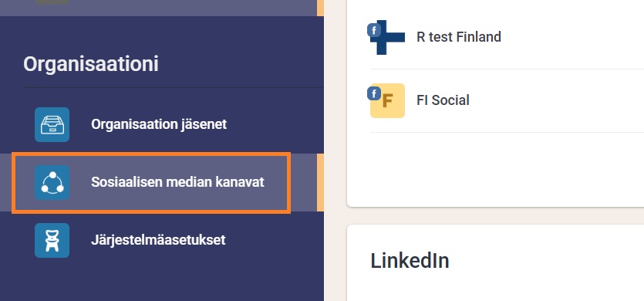Screen dimensions: 644x301
Task: Open the R test Finland channel name
Action: (x=459, y=37)
